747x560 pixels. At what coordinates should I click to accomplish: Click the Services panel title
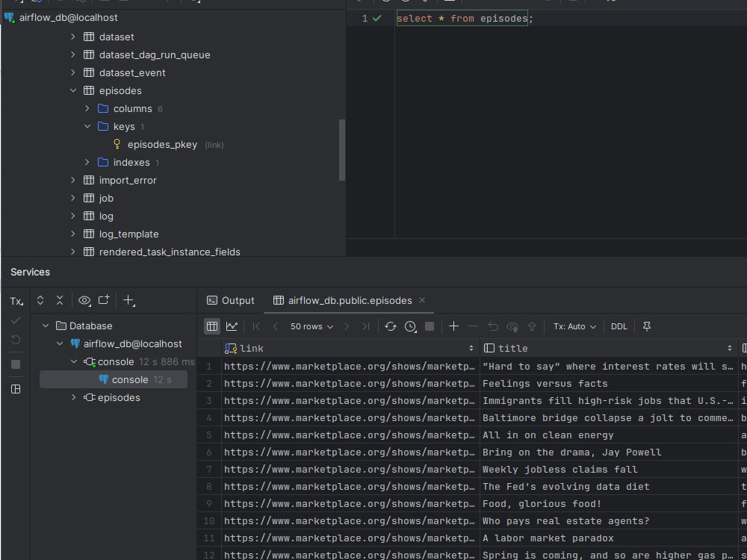(x=30, y=272)
